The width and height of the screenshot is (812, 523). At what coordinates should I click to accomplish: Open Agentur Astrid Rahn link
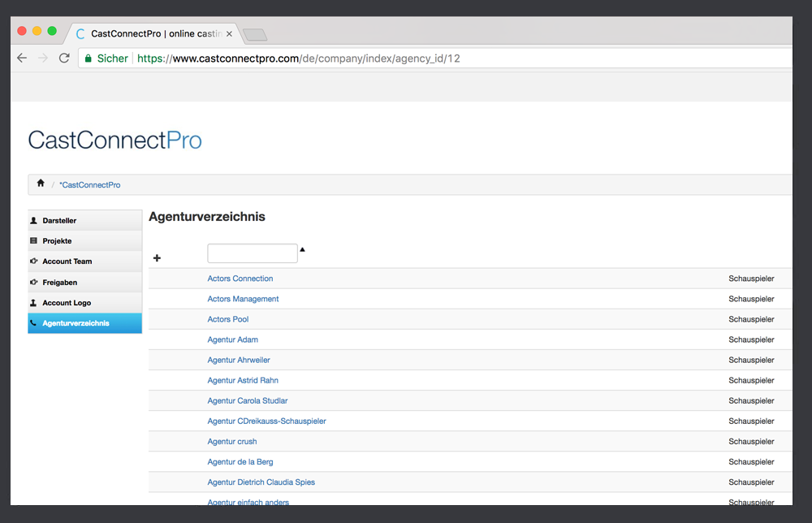pyautogui.click(x=243, y=380)
